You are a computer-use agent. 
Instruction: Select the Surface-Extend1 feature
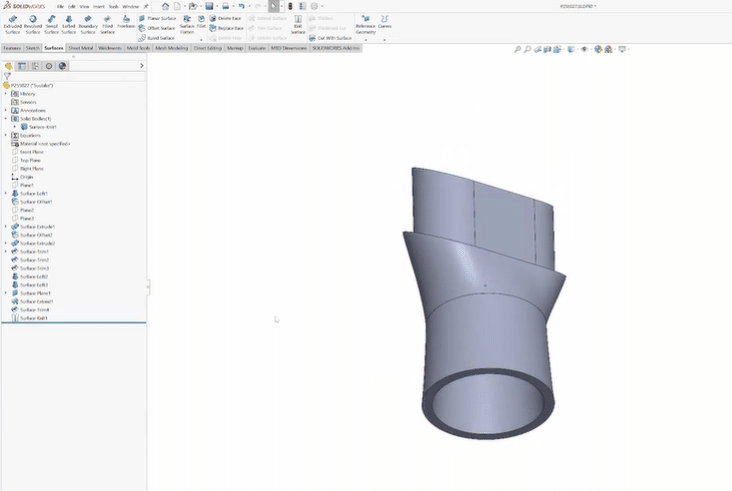[x=32, y=302]
